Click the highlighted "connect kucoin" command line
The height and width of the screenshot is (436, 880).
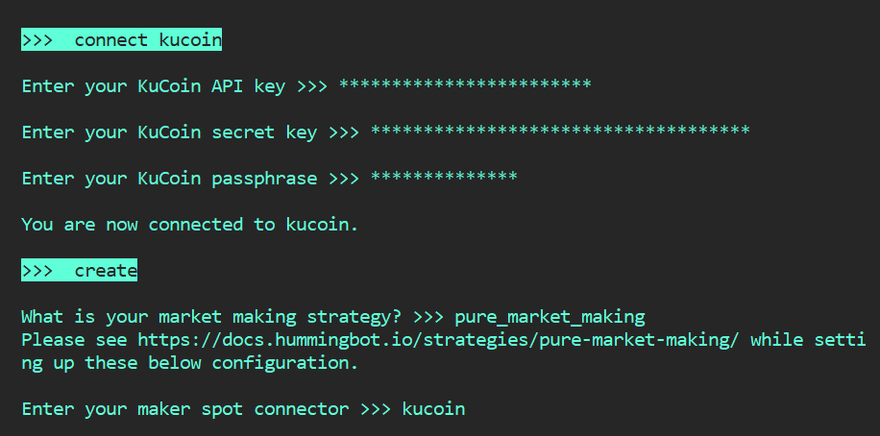(x=121, y=41)
